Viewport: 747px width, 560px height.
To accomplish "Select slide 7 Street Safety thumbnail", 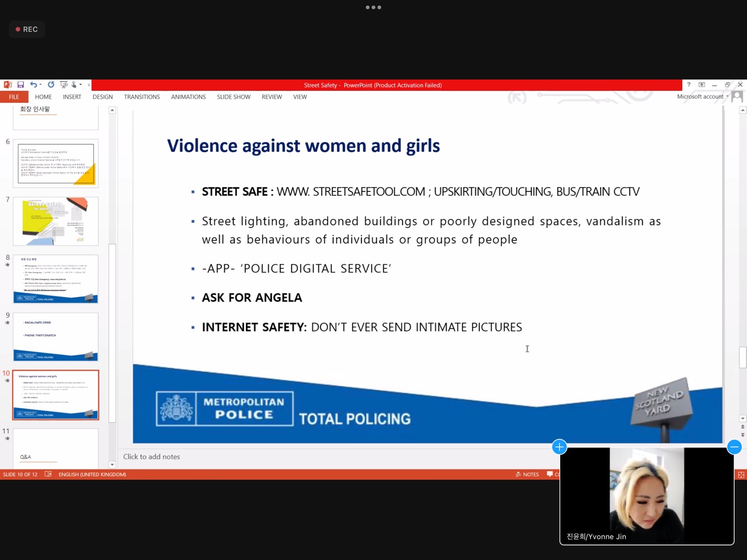I will pyautogui.click(x=56, y=221).
